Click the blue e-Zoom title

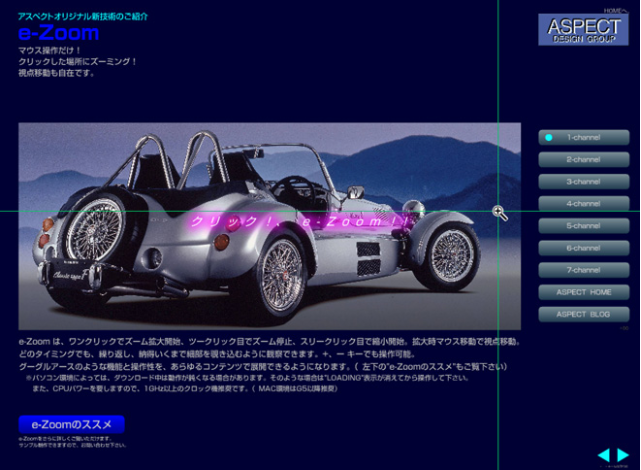point(58,33)
